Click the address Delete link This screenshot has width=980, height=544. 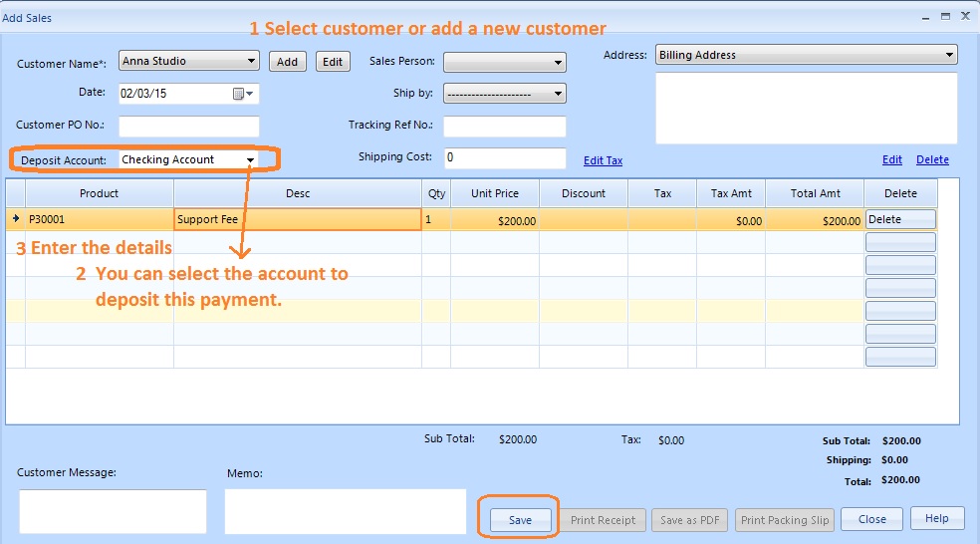click(932, 159)
